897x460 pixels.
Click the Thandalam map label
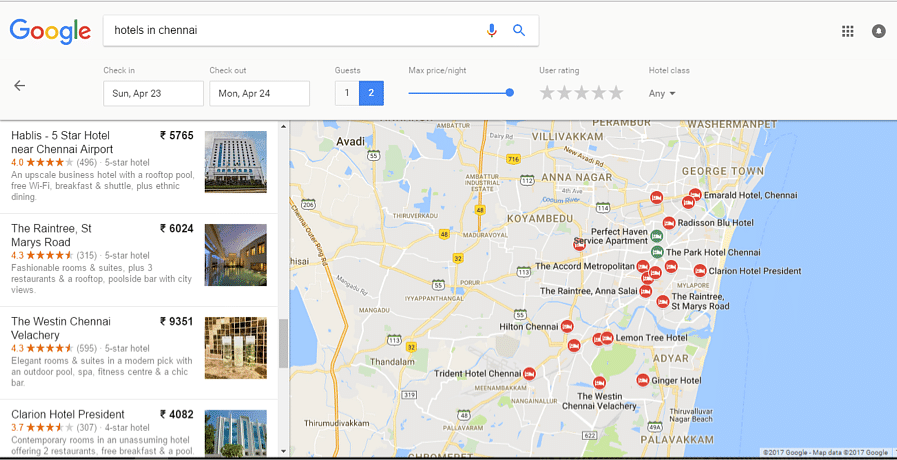click(392, 362)
